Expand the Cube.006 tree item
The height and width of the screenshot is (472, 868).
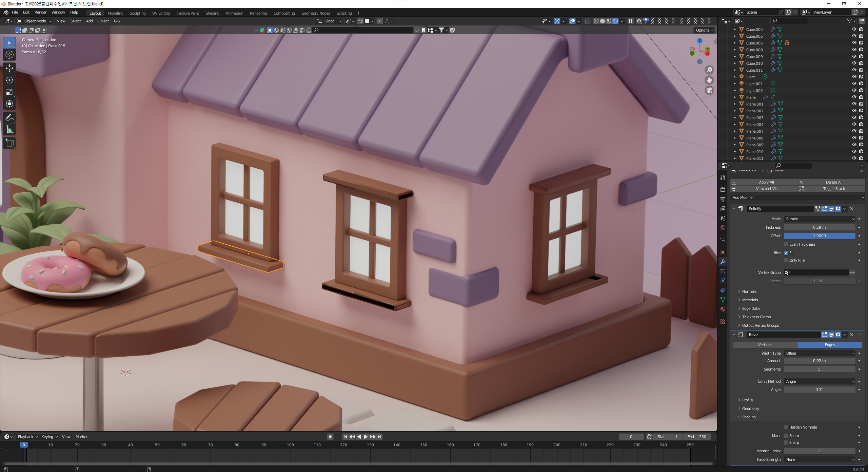735,43
